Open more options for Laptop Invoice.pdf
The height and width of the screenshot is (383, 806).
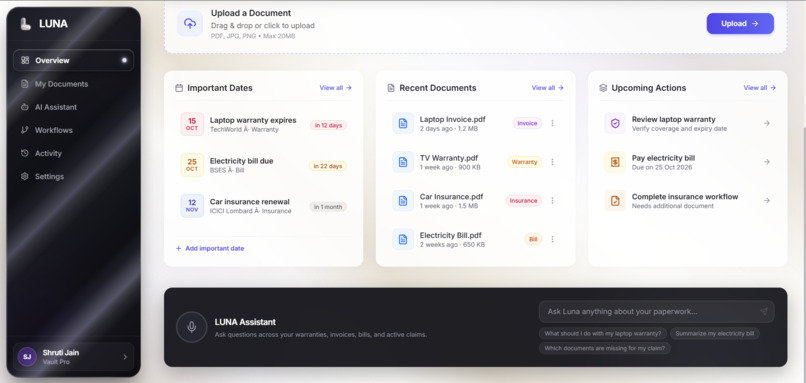[x=553, y=123]
